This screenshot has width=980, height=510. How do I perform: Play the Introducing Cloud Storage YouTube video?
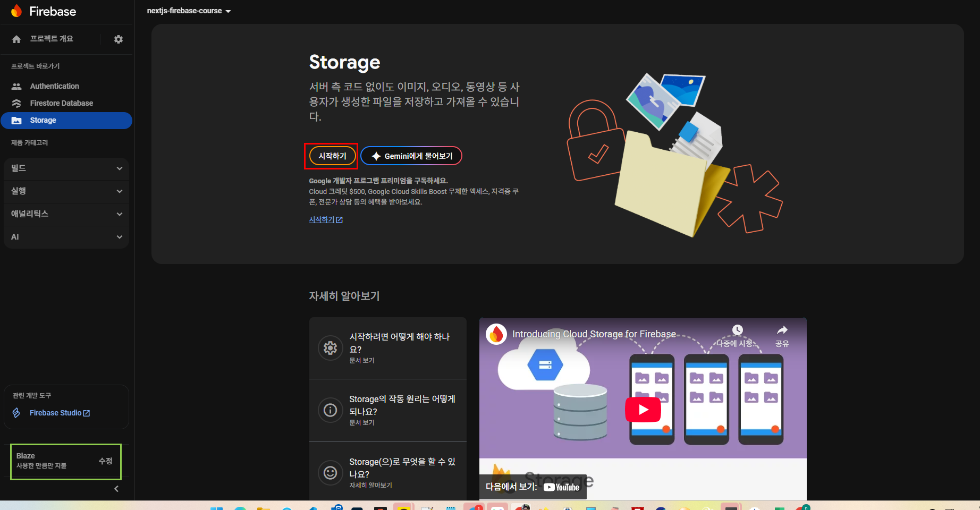tap(643, 410)
